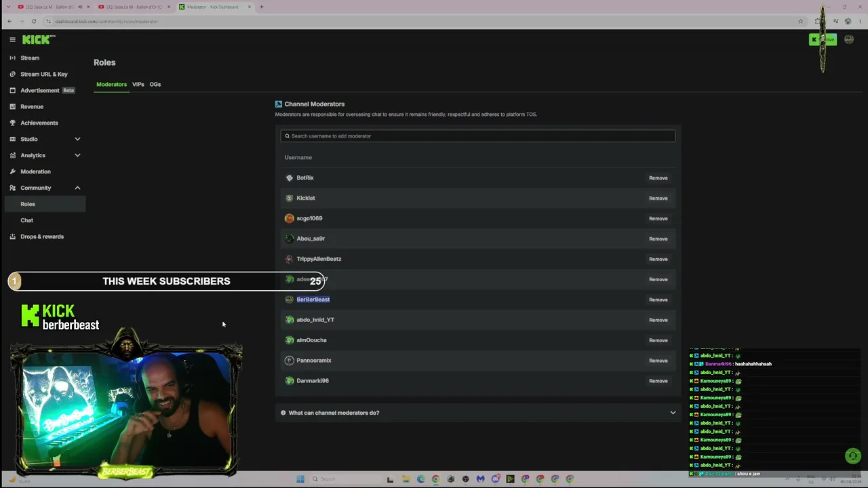Switch to the Moderator - Kick Dashboard tab
The width and height of the screenshot is (868, 488).
(x=216, y=7)
